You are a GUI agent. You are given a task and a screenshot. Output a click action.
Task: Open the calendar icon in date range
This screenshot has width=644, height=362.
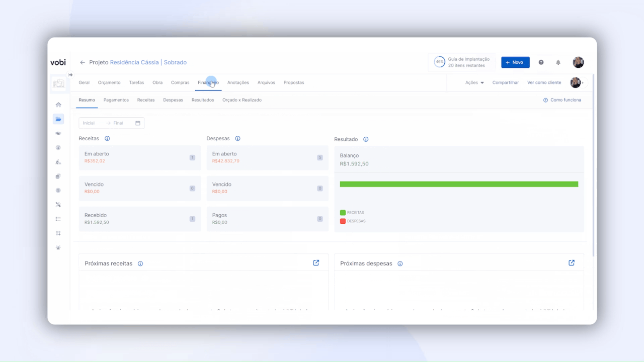click(x=138, y=123)
